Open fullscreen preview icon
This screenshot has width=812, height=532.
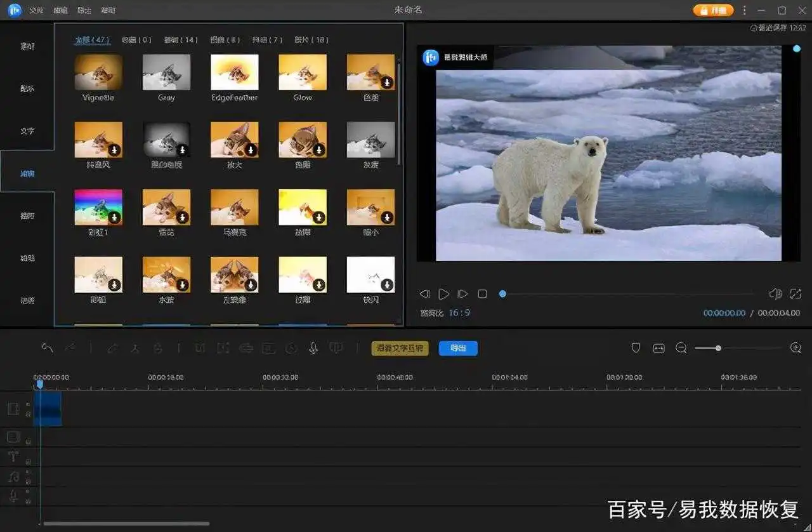coord(796,294)
